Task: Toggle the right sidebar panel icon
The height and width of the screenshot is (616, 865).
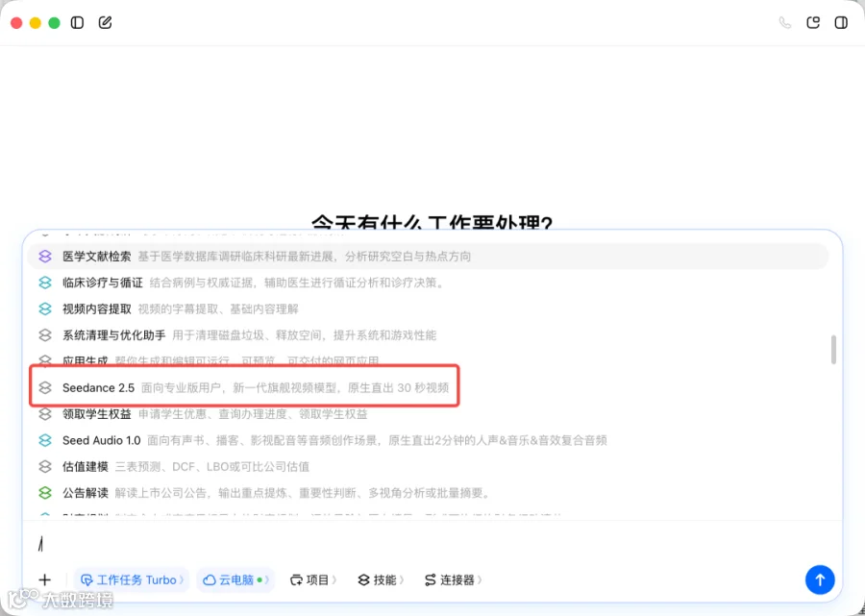Action: click(841, 23)
